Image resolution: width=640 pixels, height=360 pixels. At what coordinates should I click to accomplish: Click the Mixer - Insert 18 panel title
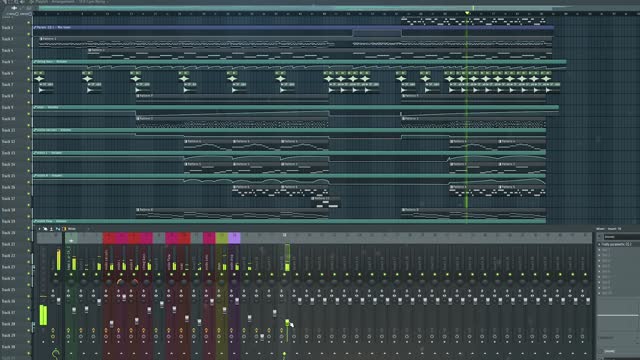609,229
